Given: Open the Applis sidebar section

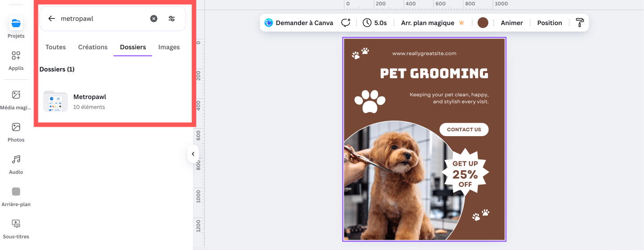Looking at the screenshot, I should click(x=16, y=60).
